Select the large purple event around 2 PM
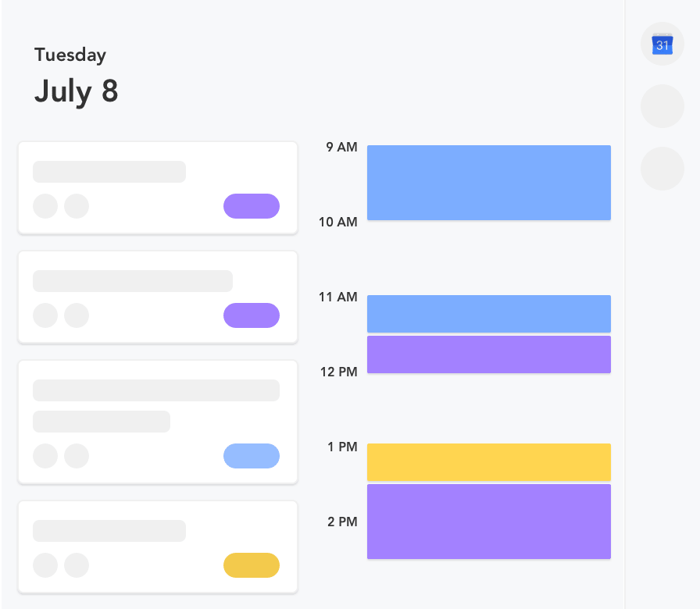Image resolution: width=700 pixels, height=609 pixels. tap(489, 522)
